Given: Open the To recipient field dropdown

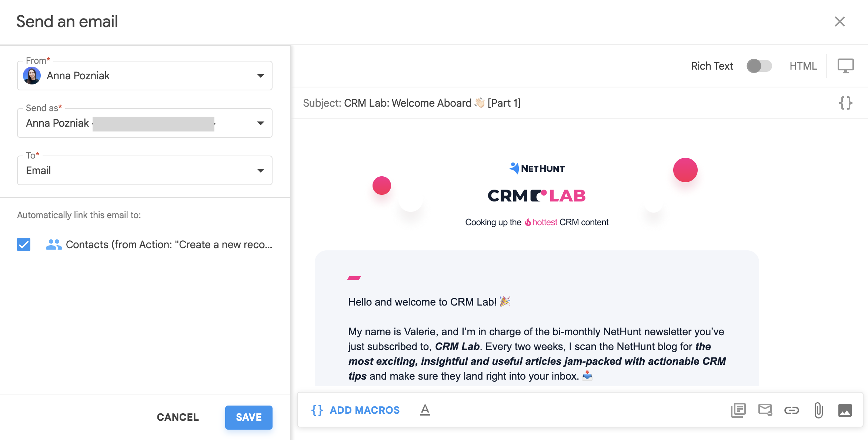Looking at the screenshot, I should [x=145, y=170].
